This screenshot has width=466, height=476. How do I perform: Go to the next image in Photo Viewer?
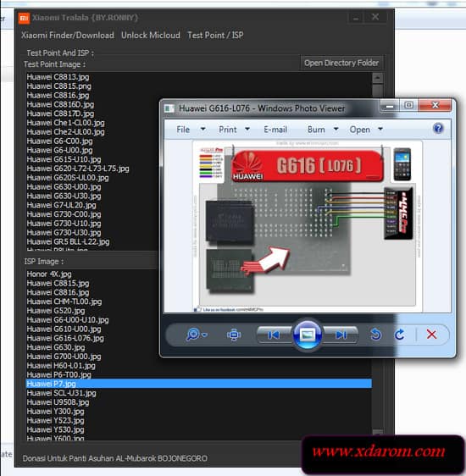tap(341, 335)
